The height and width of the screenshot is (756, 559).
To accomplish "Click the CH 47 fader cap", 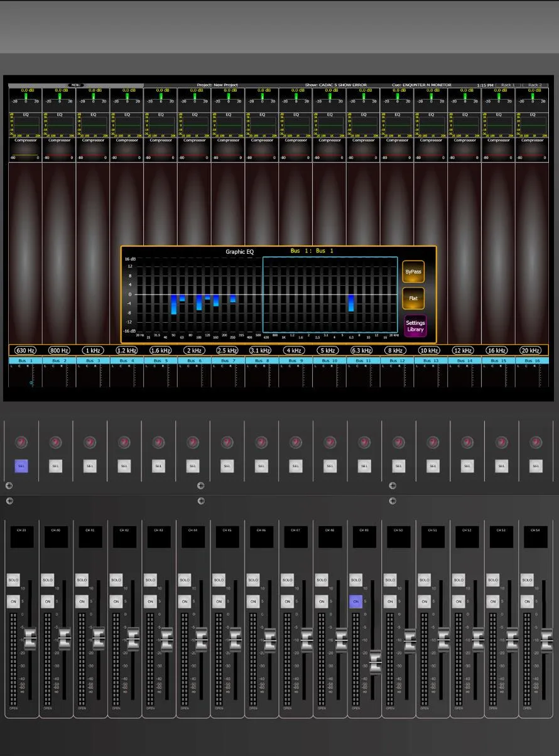I will pyautogui.click(x=307, y=640).
